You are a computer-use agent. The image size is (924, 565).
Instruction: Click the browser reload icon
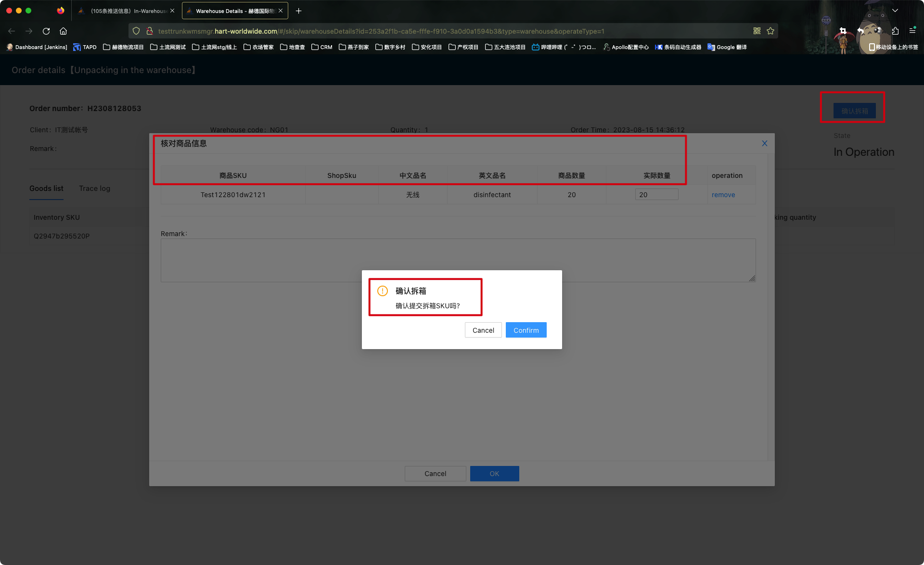pyautogui.click(x=46, y=31)
